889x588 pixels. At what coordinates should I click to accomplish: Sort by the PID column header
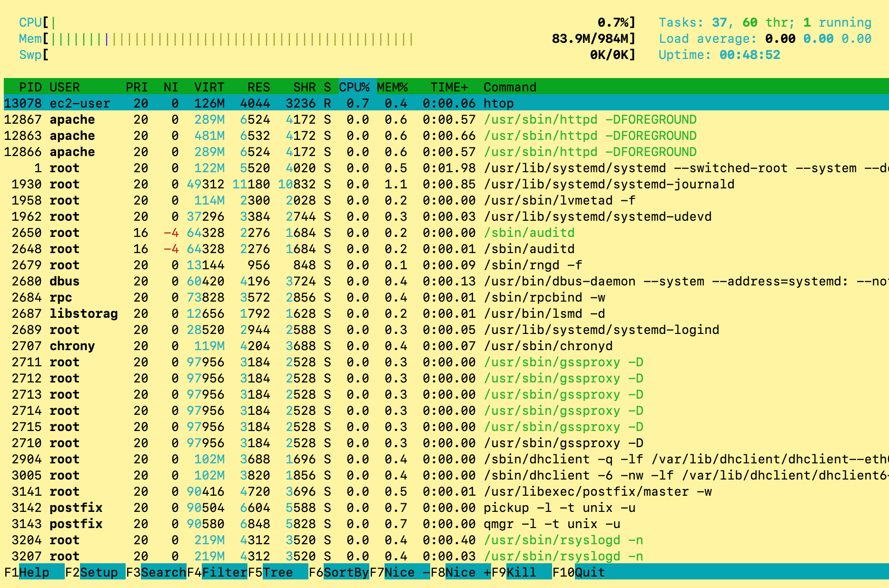[x=30, y=87]
